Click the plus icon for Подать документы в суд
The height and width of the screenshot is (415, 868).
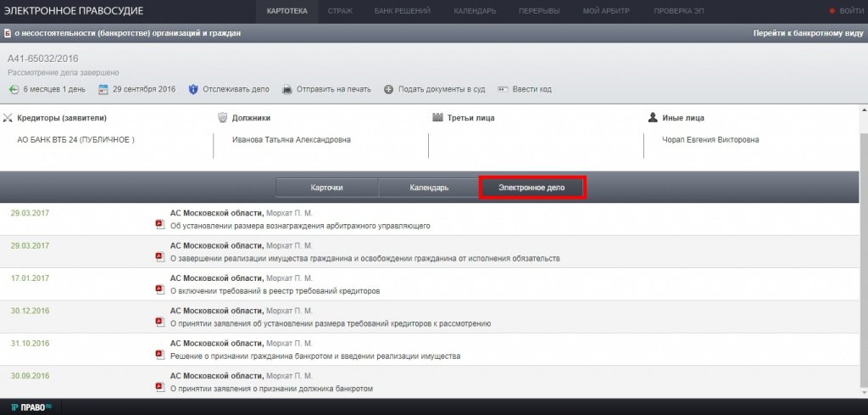click(x=389, y=89)
